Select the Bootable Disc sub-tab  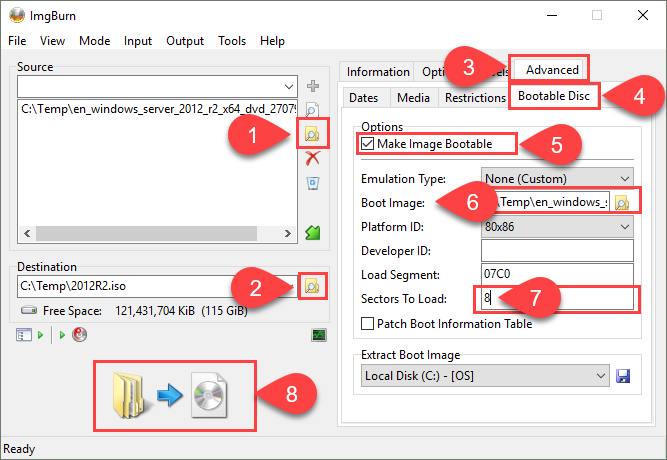(x=554, y=96)
